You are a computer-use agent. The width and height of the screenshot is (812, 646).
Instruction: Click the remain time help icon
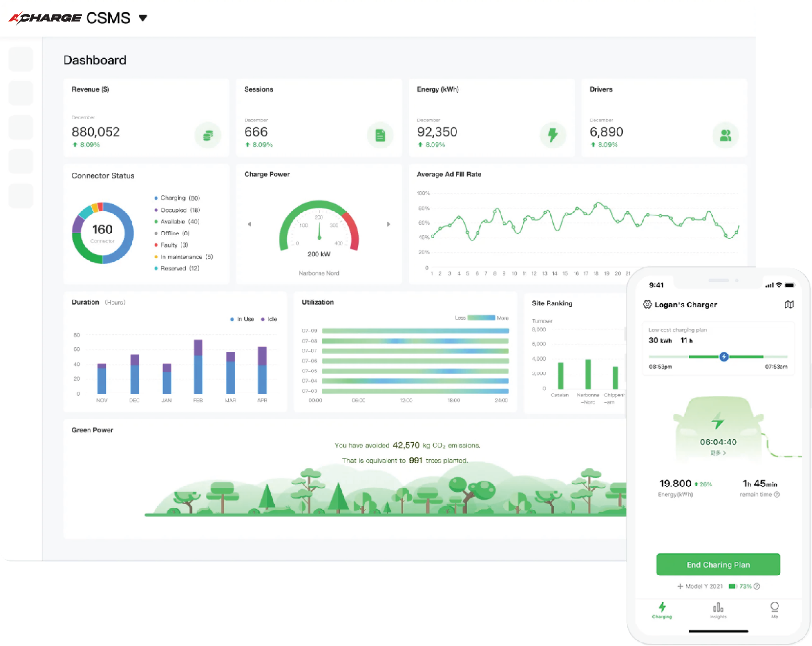pos(777,495)
